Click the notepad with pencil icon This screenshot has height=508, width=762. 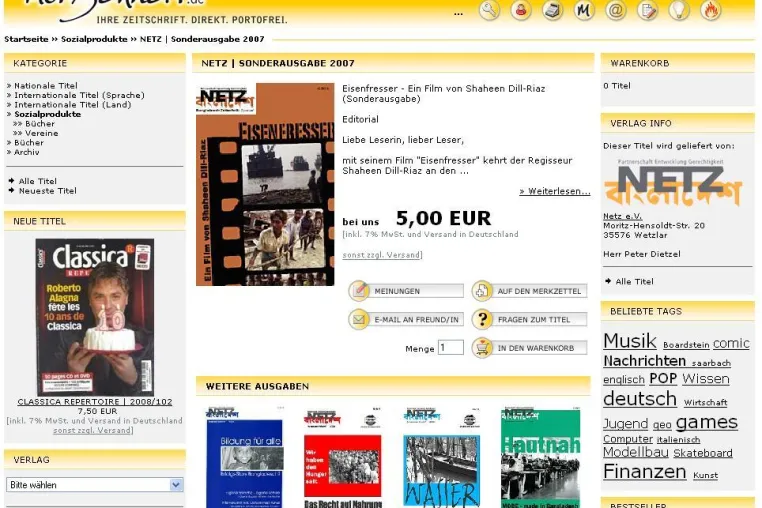click(x=647, y=10)
